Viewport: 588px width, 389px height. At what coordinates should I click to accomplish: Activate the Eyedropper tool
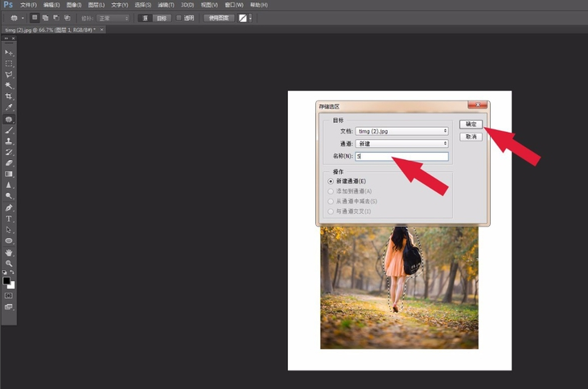(x=9, y=108)
